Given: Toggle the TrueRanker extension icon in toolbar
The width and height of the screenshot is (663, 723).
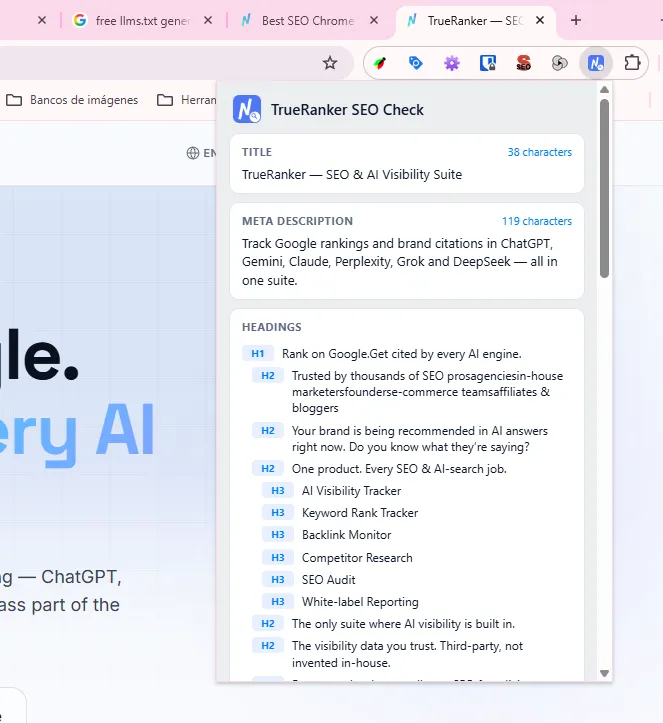Looking at the screenshot, I should coord(596,63).
